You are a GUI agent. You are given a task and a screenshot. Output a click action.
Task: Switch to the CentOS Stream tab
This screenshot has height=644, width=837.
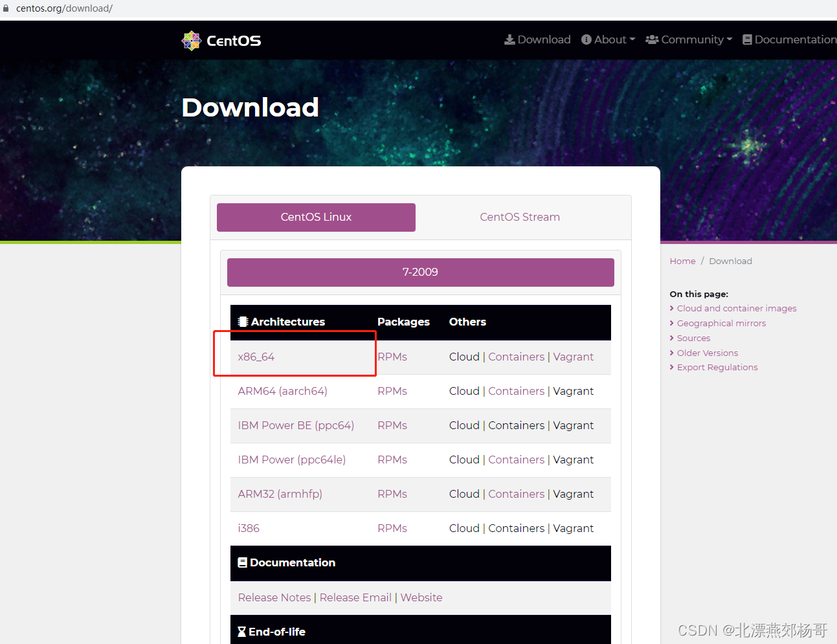pyautogui.click(x=520, y=217)
